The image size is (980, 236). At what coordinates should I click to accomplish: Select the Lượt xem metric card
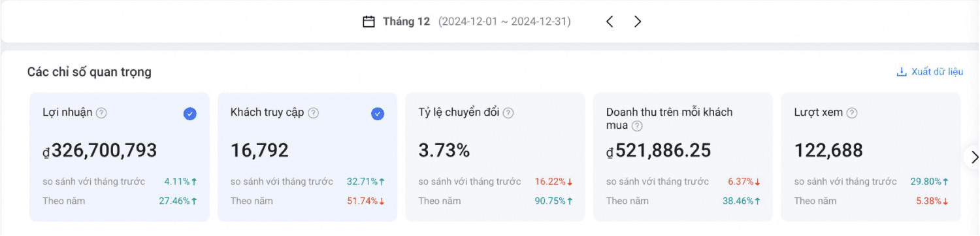871,157
